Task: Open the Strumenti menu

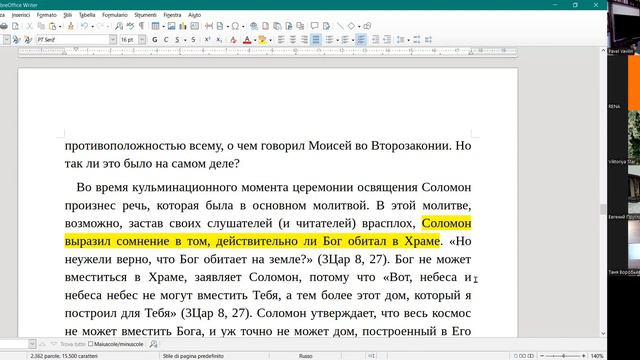Action: point(145,15)
